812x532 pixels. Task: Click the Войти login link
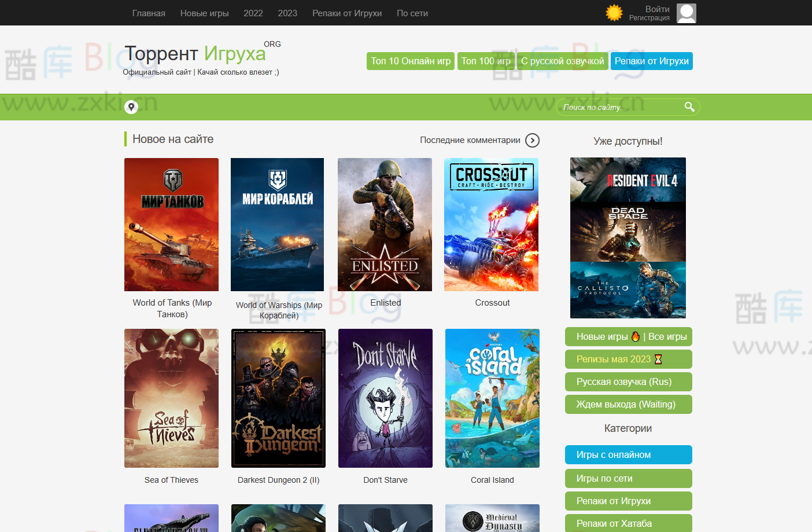click(x=657, y=9)
